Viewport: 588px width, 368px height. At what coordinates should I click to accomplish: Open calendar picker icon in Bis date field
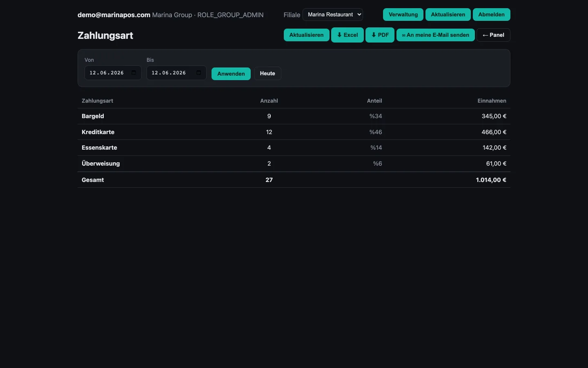(x=199, y=73)
